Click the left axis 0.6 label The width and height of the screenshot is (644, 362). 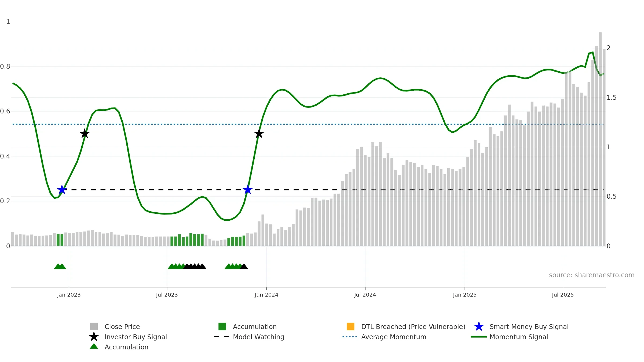(x=5, y=111)
